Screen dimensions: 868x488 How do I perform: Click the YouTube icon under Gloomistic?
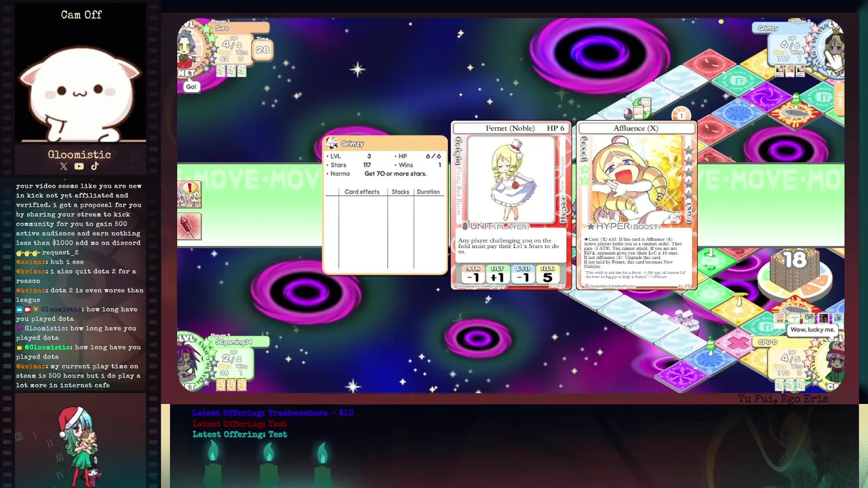[79, 167]
